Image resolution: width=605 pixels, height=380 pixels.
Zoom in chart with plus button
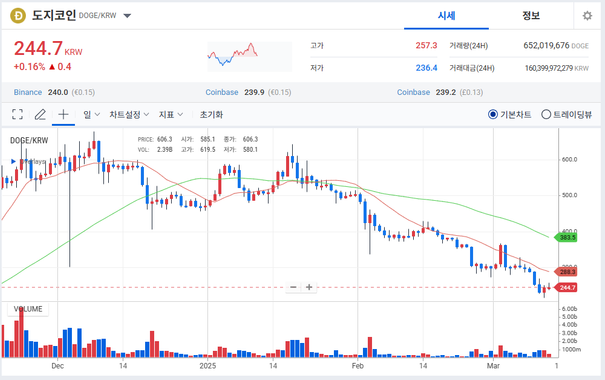[309, 287]
